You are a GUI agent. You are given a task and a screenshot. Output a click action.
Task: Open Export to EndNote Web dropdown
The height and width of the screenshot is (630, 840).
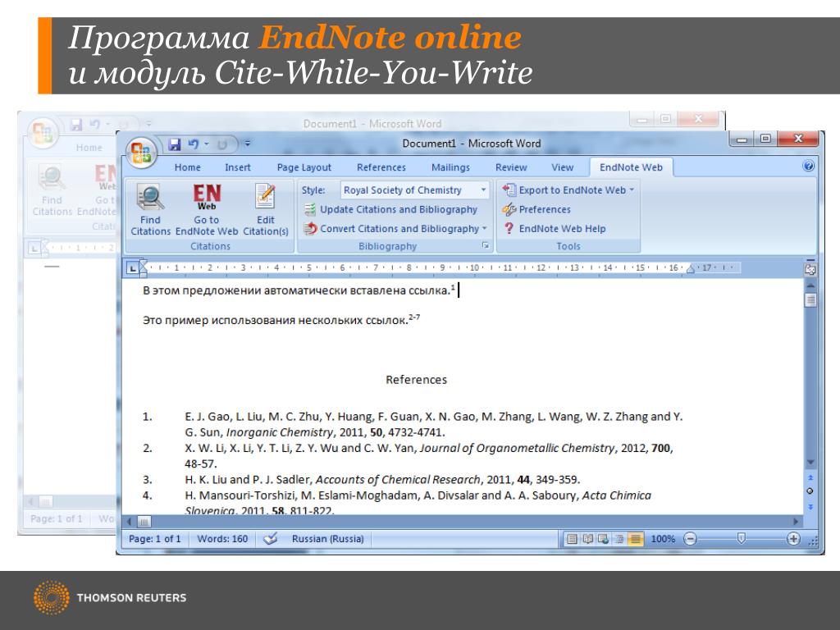569,190
